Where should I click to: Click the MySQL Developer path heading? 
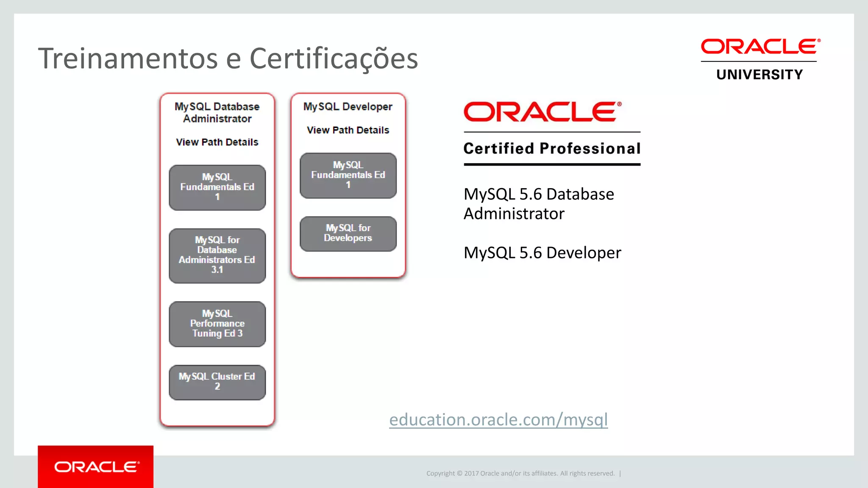[x=348, y=107]
